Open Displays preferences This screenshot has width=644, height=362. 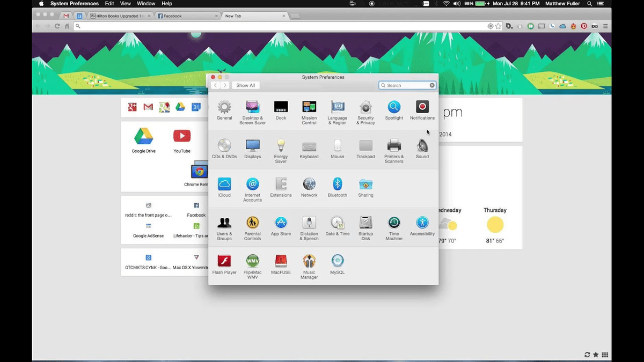click(x=252, y=145)
